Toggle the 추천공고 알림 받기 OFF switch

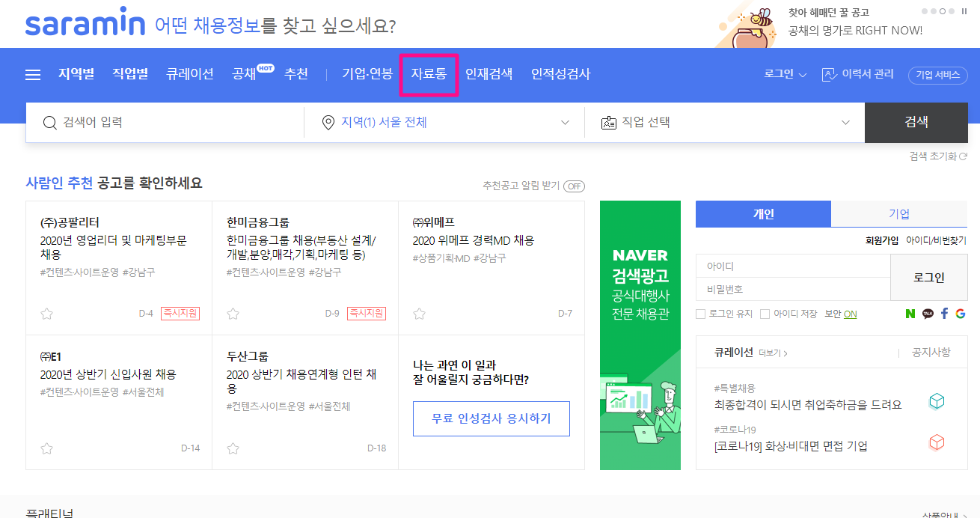[x=575, y=186]
